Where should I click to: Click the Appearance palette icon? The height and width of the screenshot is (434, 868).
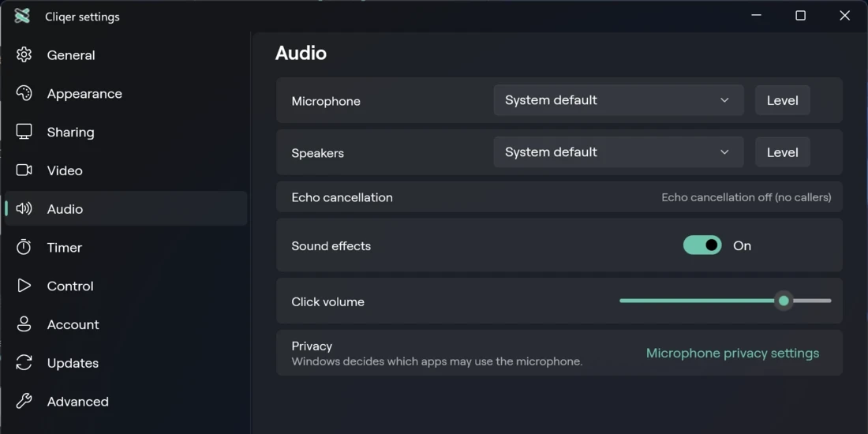point(24,93)
